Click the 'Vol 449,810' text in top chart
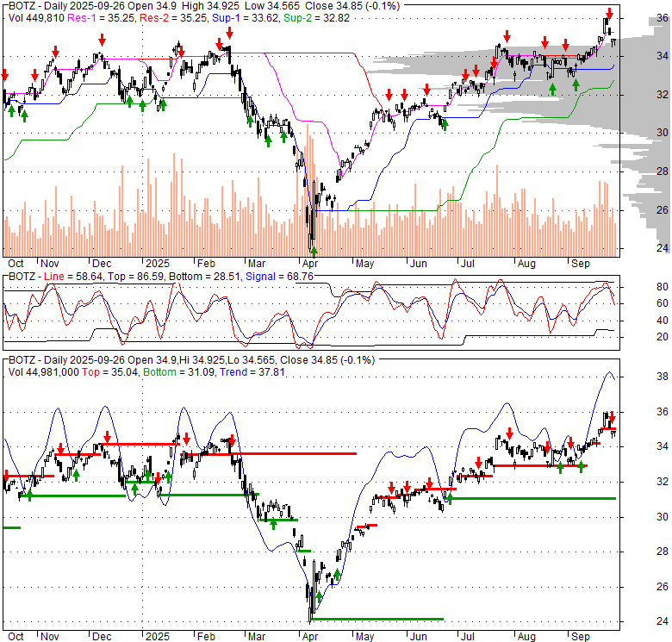This screenshot has width=672, height=642. 36,18
